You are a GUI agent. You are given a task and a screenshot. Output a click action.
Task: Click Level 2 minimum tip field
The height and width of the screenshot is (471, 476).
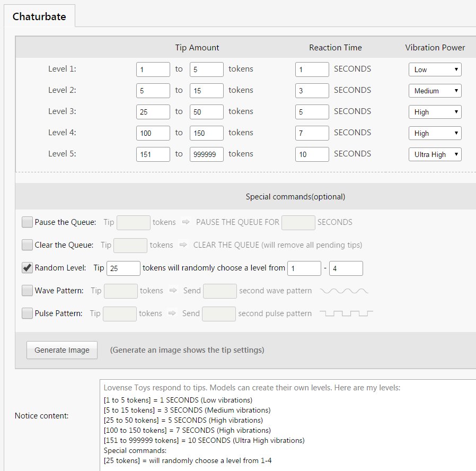coord(153,91)
